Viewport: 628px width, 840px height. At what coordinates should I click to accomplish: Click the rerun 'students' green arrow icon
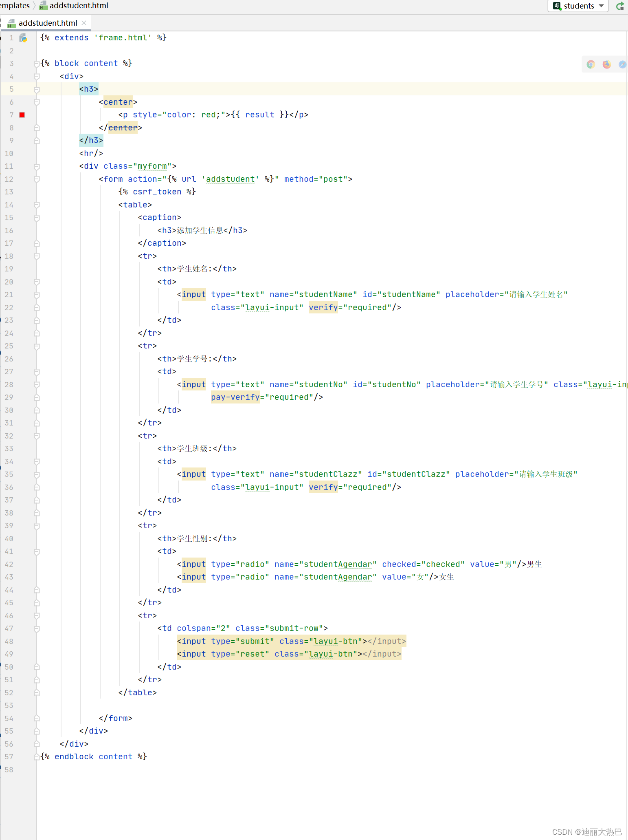(x=620, y=6)
